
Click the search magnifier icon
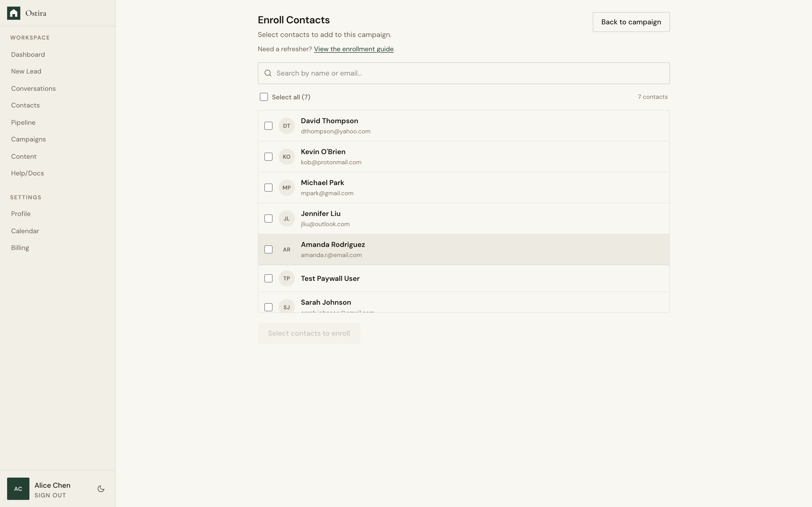click(x=268, y=73)
